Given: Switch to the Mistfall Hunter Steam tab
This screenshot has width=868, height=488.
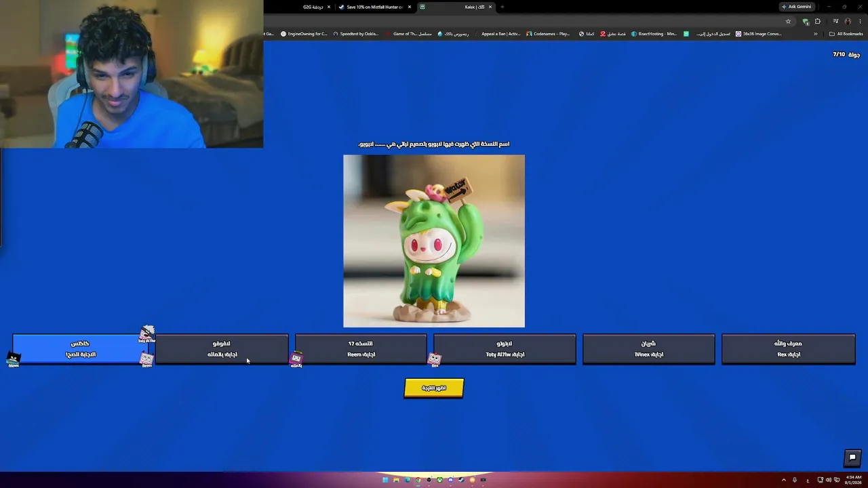Looking at the screenshot, I should click(375, 7).
